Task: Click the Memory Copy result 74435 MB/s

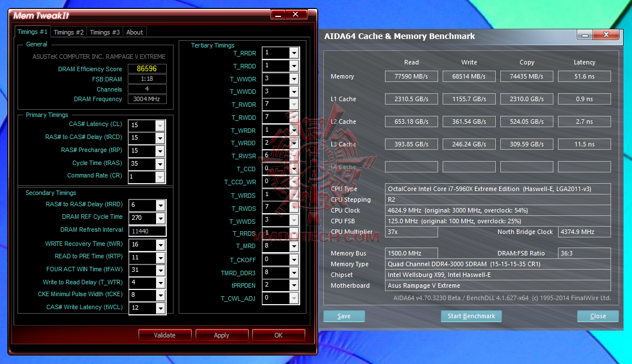Action: tap(526, 76)
